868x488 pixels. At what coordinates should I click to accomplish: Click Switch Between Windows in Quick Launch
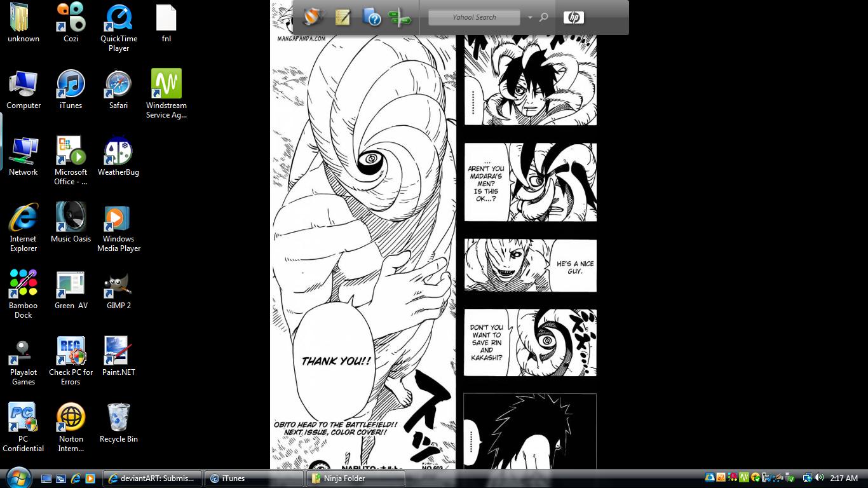61,478
